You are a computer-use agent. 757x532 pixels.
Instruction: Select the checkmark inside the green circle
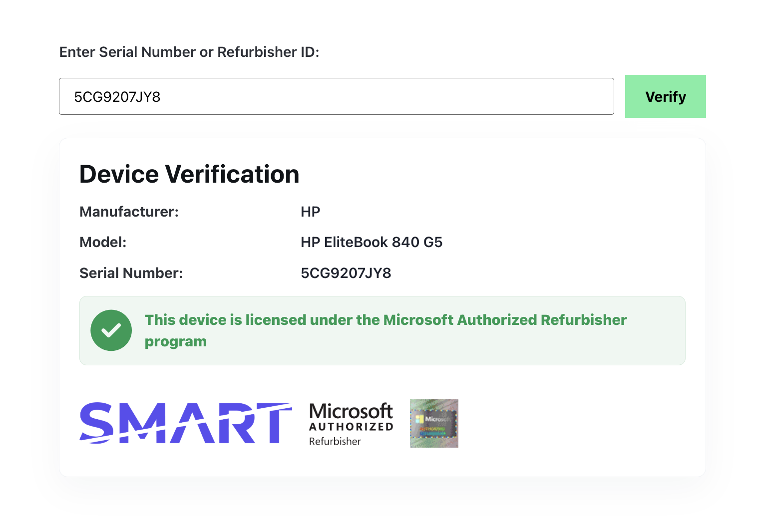(x=111, y=330)
